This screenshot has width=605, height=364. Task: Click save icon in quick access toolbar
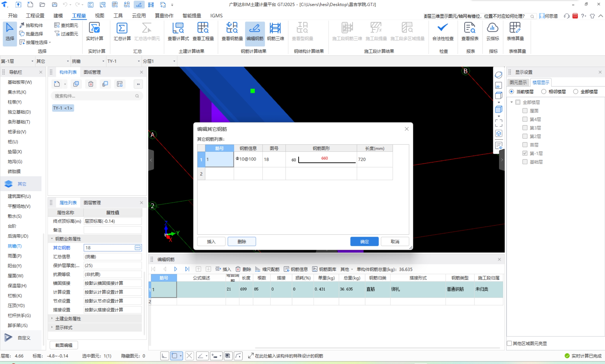click(54, 4)
